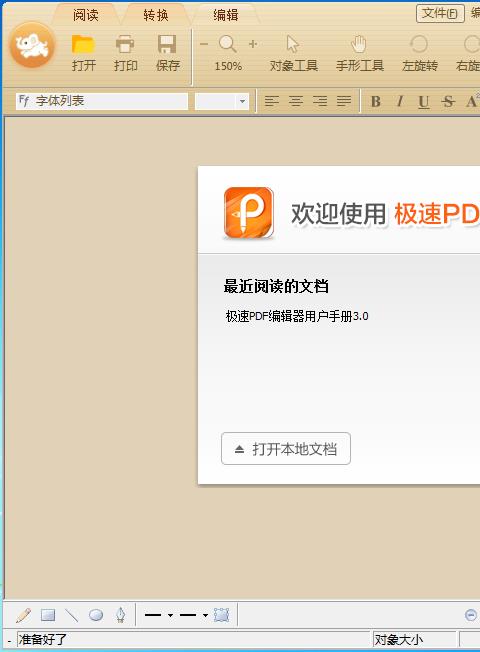Zoom in with the plus icon

pos(252,44)
